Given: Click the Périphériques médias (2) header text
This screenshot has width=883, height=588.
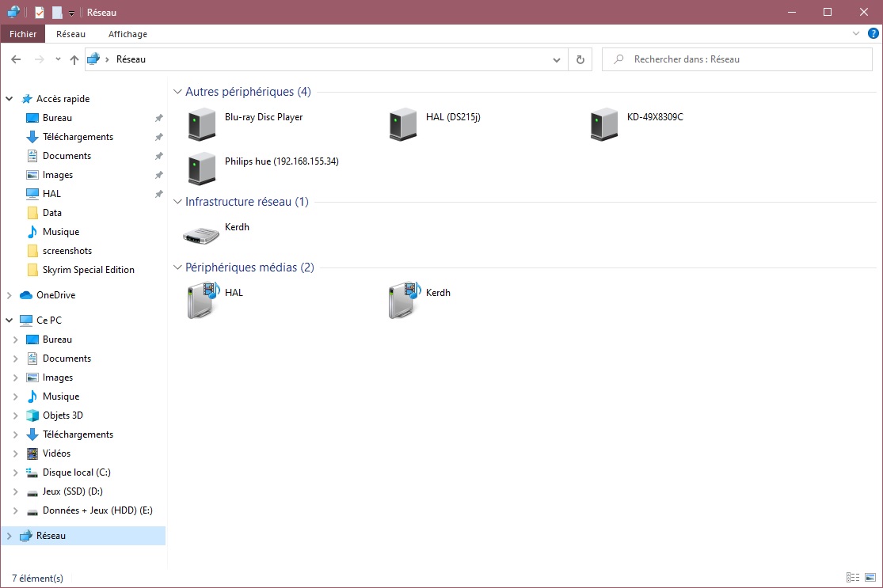Looking at the screenshot, I should pos(249,267).
